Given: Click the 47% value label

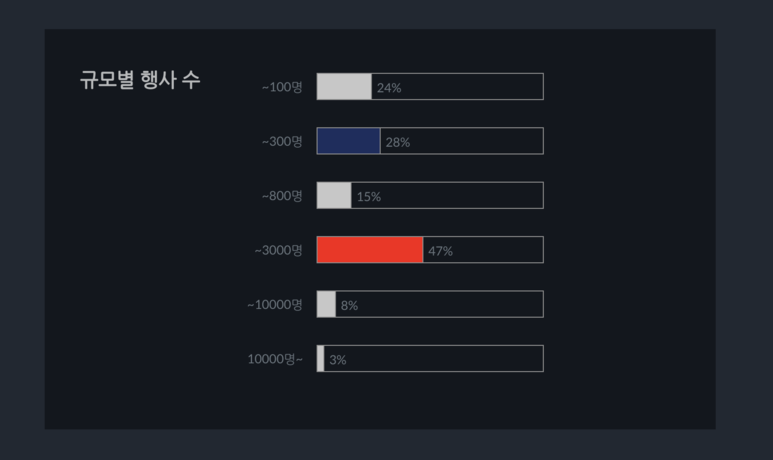Looking at the screenshot, I should (x=440, y=251).
